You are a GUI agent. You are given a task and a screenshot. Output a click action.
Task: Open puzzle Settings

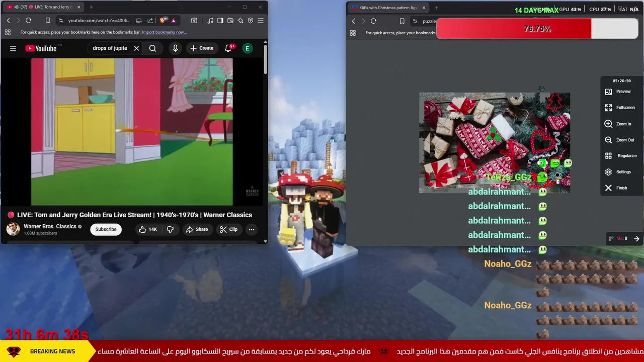click(x=617, y=172)
